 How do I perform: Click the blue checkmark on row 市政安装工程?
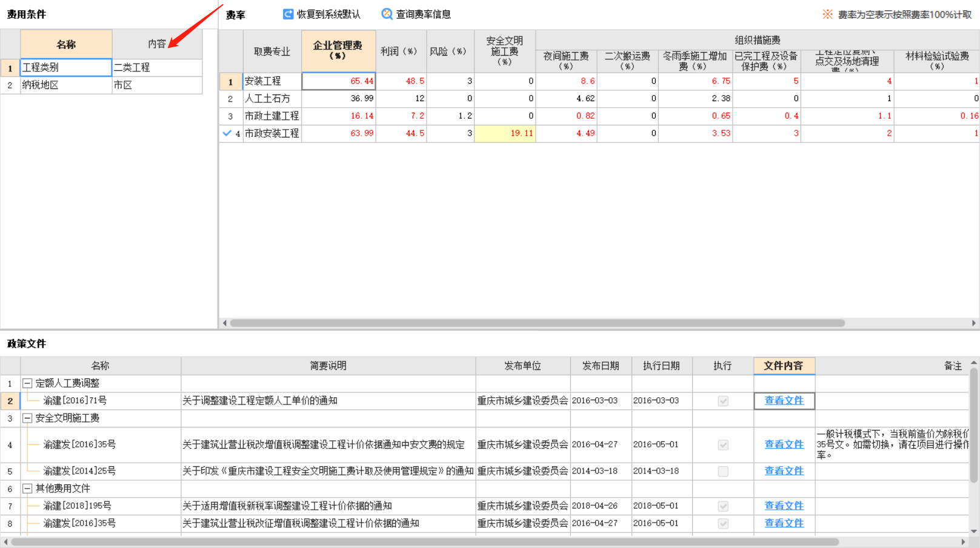click(x=227, y=133)
